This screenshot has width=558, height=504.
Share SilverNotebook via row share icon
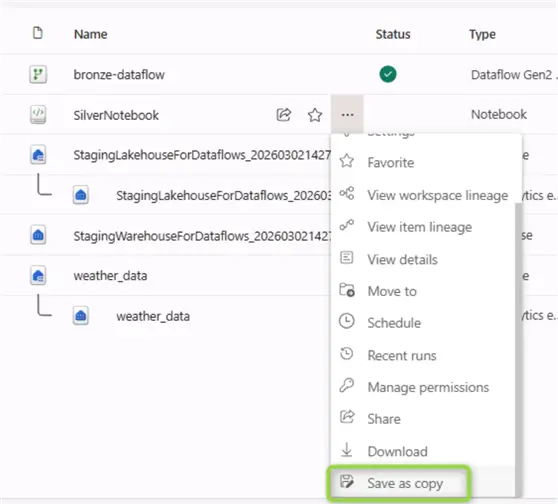(284, 115)
